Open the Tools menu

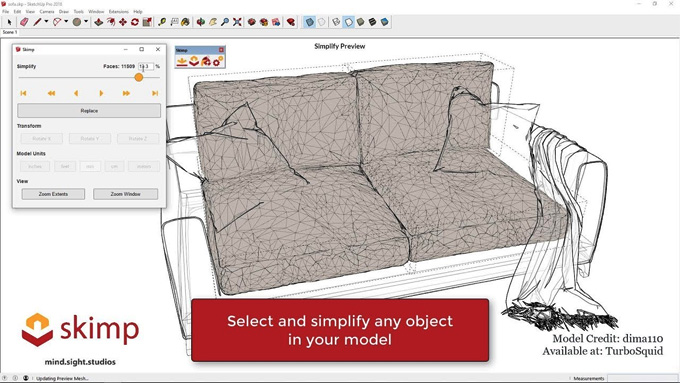click(78, 12)
